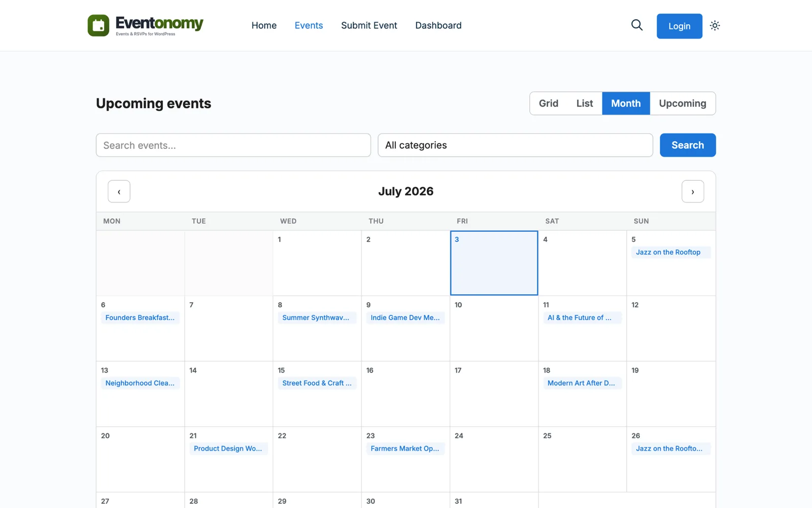Viewport: 812px width, 508px height.
Task: Toggle the light/dark theme sun icon
Action: (715, 25)
